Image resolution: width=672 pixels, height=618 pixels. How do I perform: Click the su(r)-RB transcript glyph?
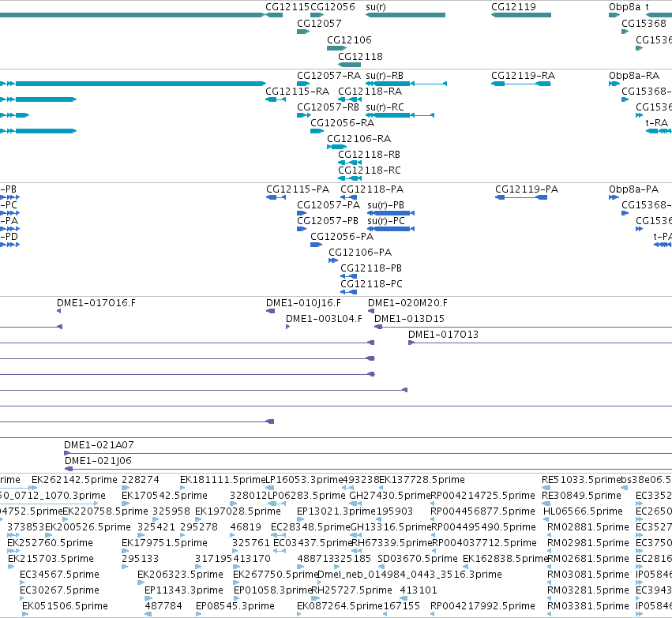tap(407, 84)
